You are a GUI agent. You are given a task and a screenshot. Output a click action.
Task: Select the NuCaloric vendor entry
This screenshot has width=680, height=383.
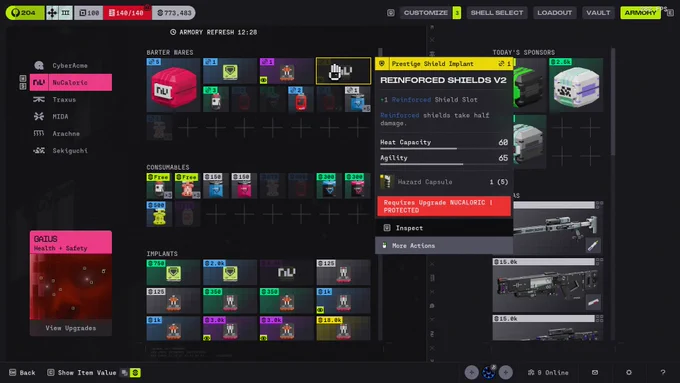pos(70,82)
